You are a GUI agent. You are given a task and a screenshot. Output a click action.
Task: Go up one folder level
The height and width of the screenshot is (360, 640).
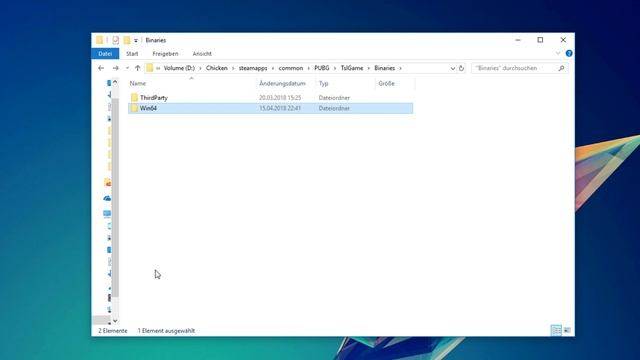[138, 68]
